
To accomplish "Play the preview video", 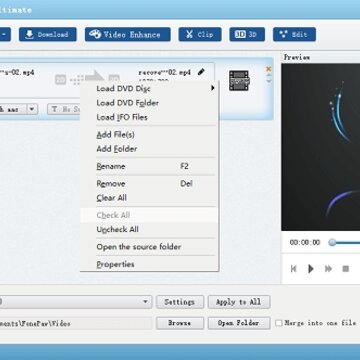I will coord(311,268).
